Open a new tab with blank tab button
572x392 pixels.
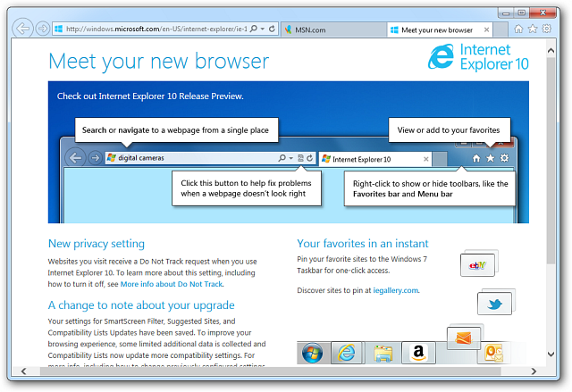(x=500, y=29)
